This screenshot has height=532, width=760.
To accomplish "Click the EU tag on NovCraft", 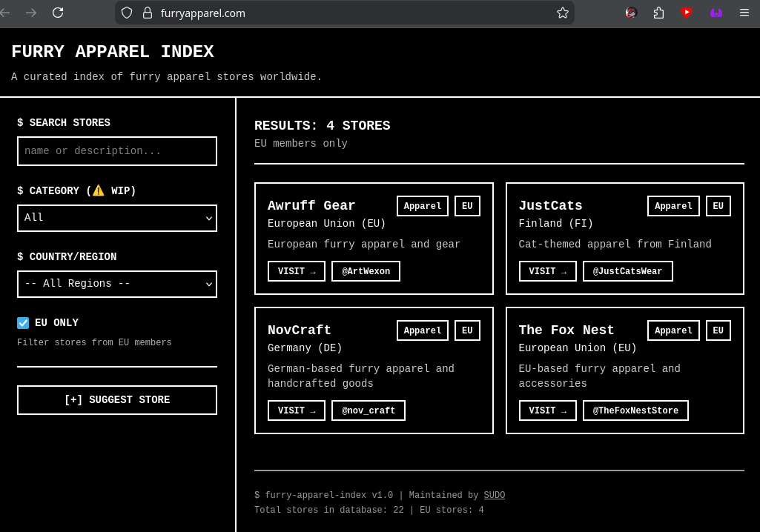I will point(467,330).
